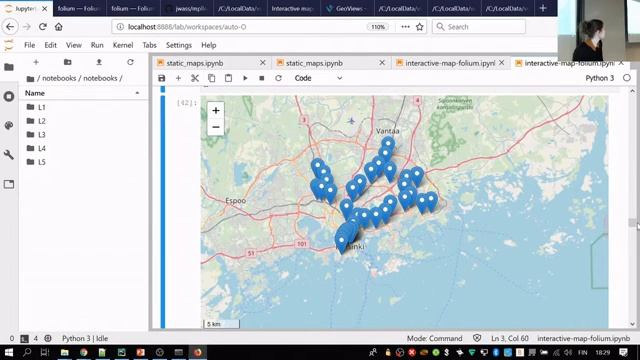Restart the kernel with the refresh icon

(278, 78)
